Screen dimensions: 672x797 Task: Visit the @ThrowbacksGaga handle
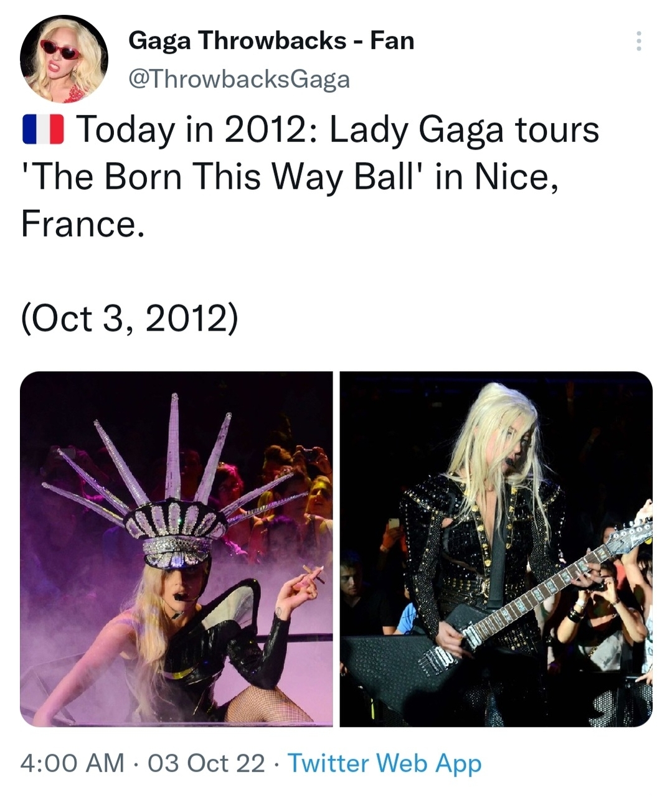[x=239, y=79]
